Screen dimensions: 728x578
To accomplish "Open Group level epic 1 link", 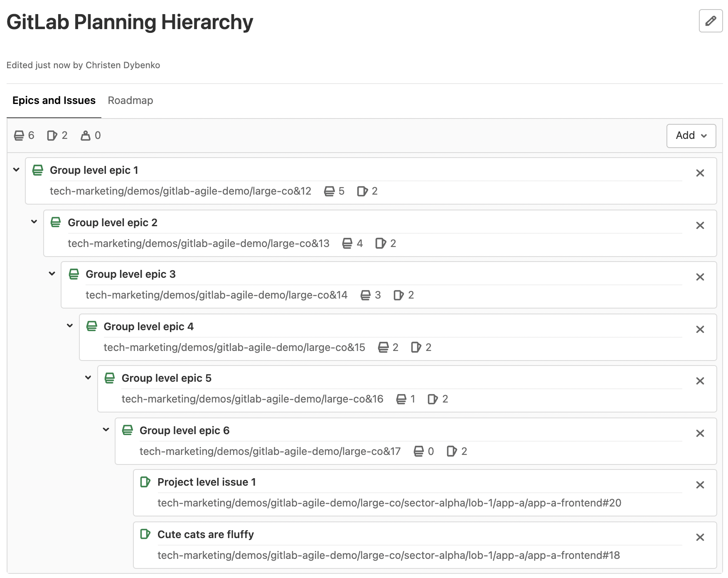I will click(94, 170).
